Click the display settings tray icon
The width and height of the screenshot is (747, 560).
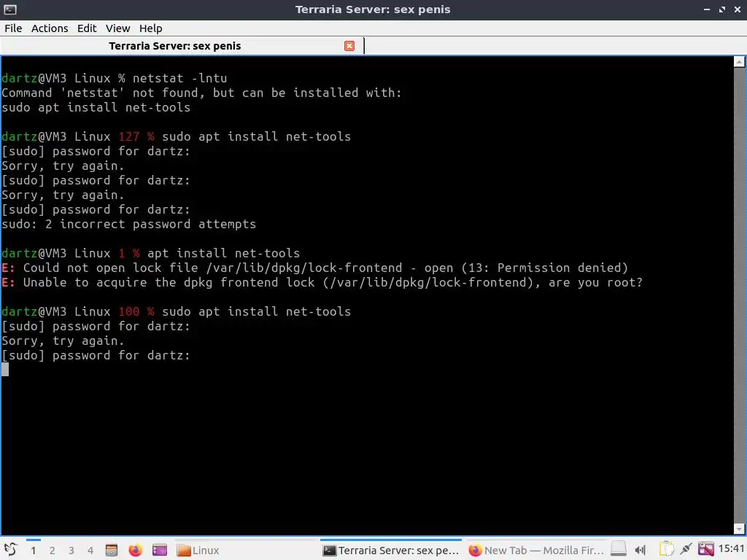(x=706, y=550)
